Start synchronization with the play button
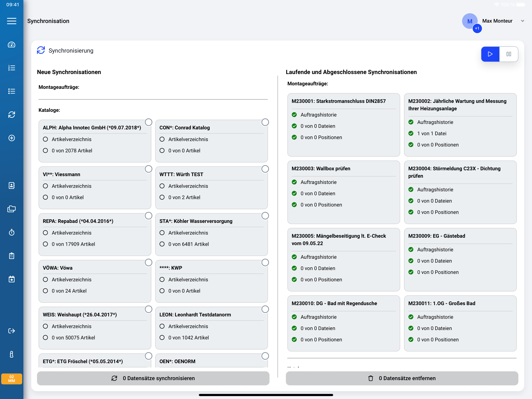 pyautogui.click(x=490, y=54)
